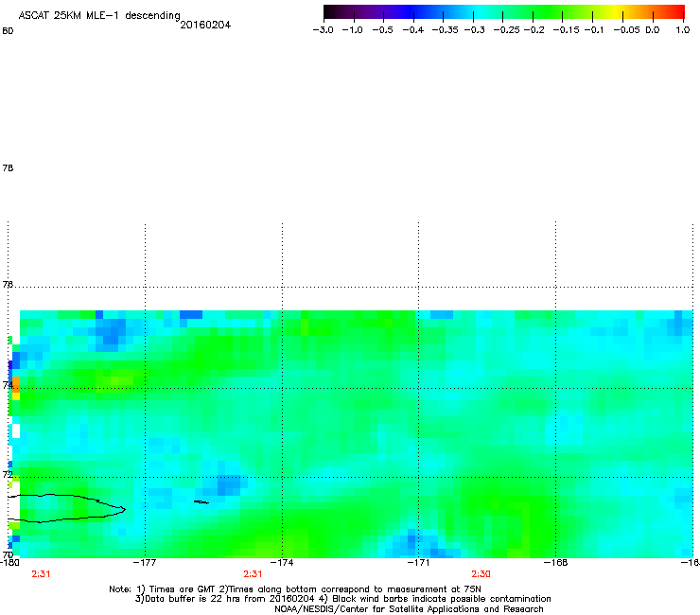Viewport: 700px width, 615px height.
Task: Click the "-0.05" colorbar label
Action: coord(627,30)
